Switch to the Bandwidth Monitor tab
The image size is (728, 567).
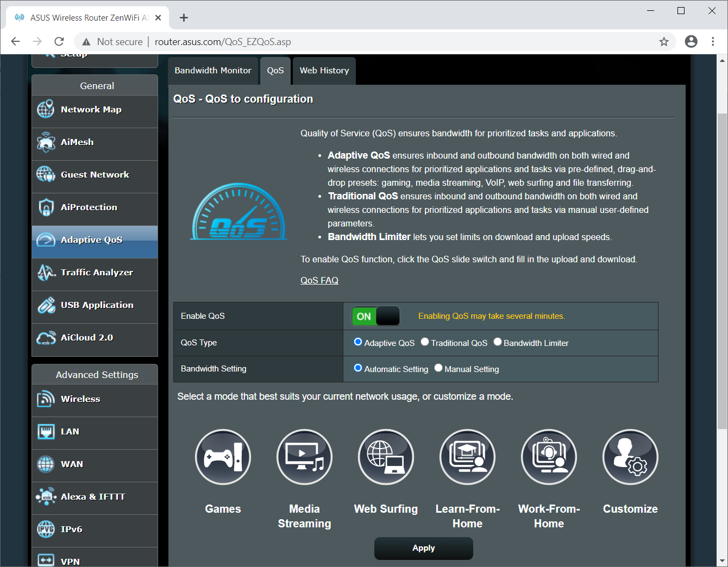pos(213,71)
